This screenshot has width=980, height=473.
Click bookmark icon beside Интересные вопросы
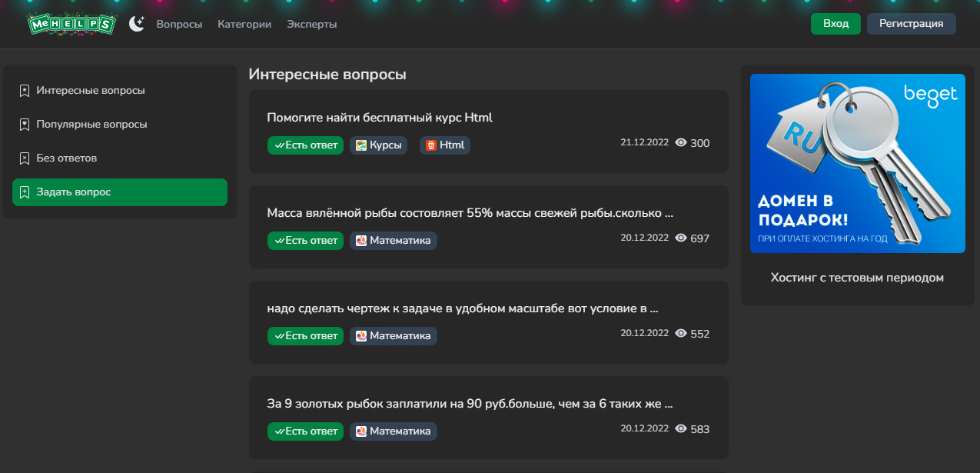(24, 91)
